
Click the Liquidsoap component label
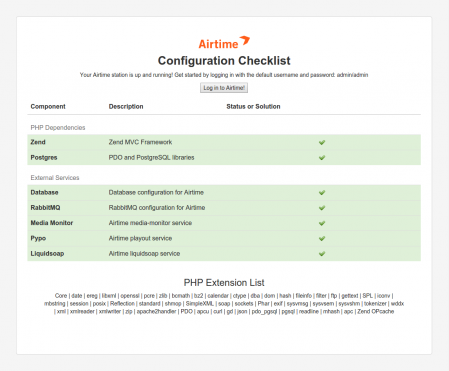coord(47,254)
